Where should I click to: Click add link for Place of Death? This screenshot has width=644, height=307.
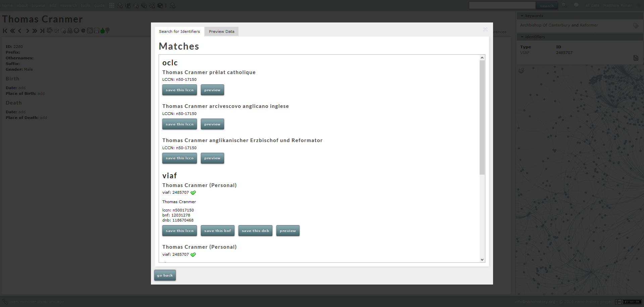[43, 118]
